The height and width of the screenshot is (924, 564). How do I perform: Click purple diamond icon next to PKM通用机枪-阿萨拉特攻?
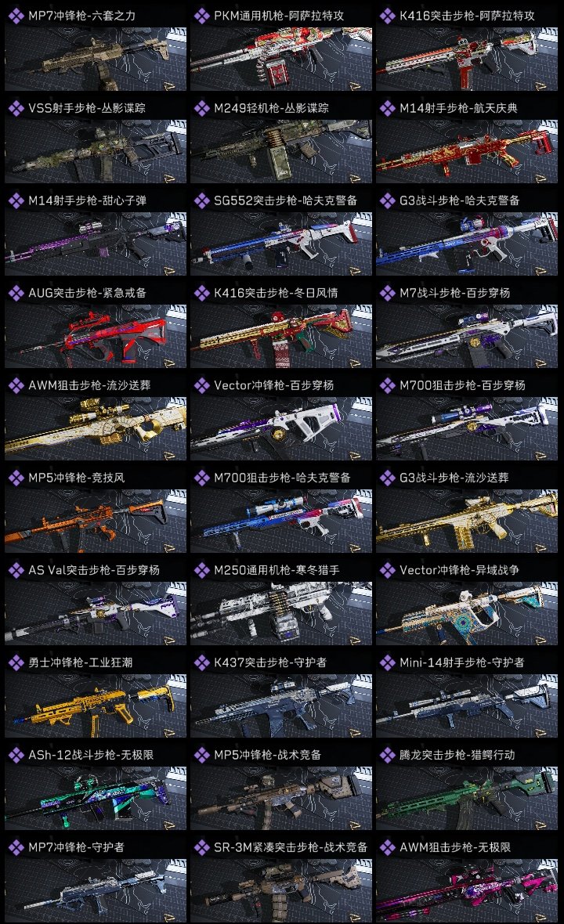tap(201, 16)
